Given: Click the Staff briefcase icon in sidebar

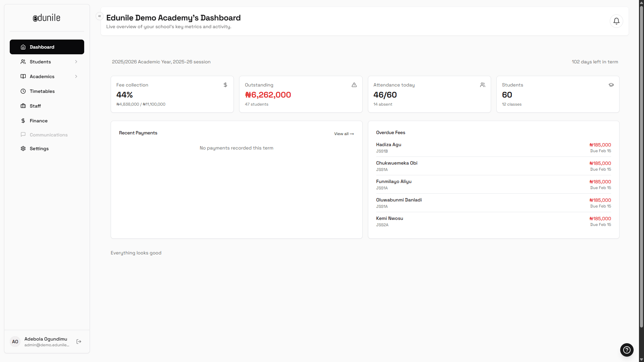Looking at the screenshot, I should (x=23, y=106).
